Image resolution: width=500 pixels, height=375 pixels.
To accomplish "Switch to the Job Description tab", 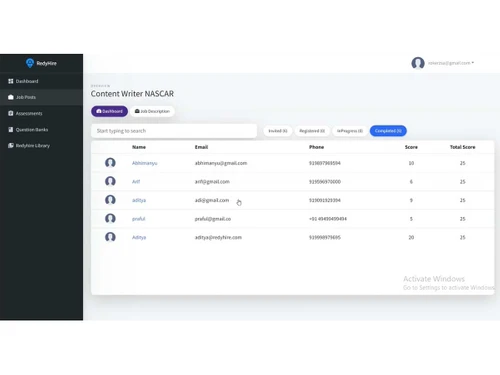I will click(152, 111).
